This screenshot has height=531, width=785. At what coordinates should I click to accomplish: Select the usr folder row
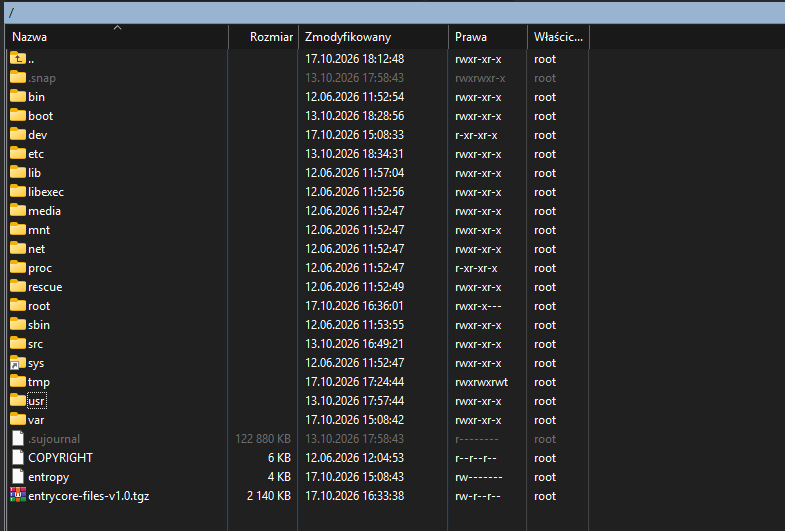pyautogui.click(x=298, y=401)
